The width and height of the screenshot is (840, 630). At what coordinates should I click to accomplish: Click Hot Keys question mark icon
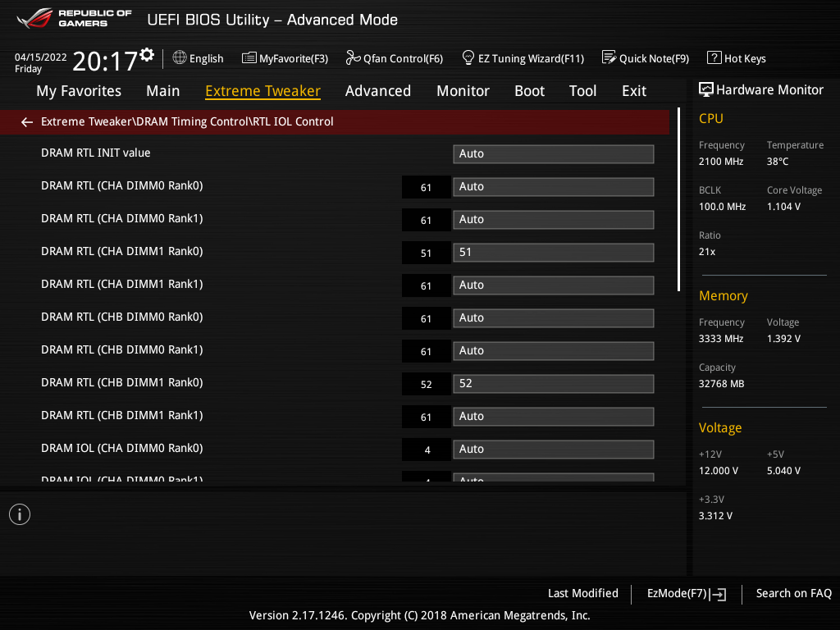point(714,57)
